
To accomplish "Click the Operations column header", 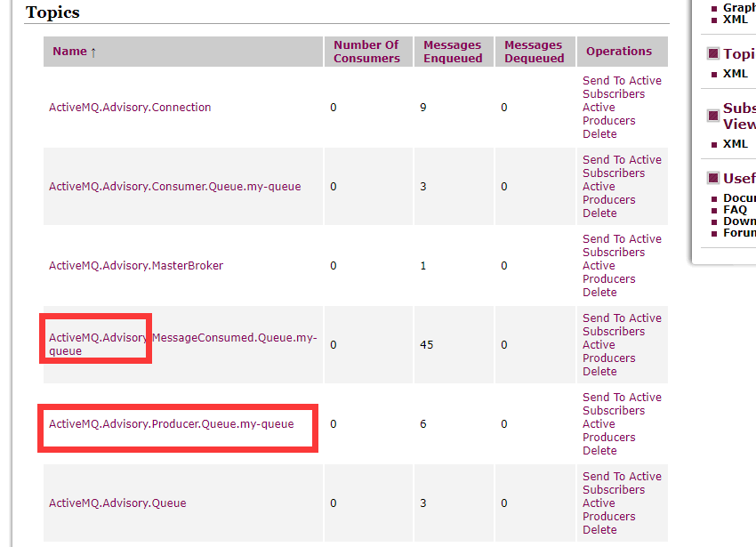I will coord(619,51).
